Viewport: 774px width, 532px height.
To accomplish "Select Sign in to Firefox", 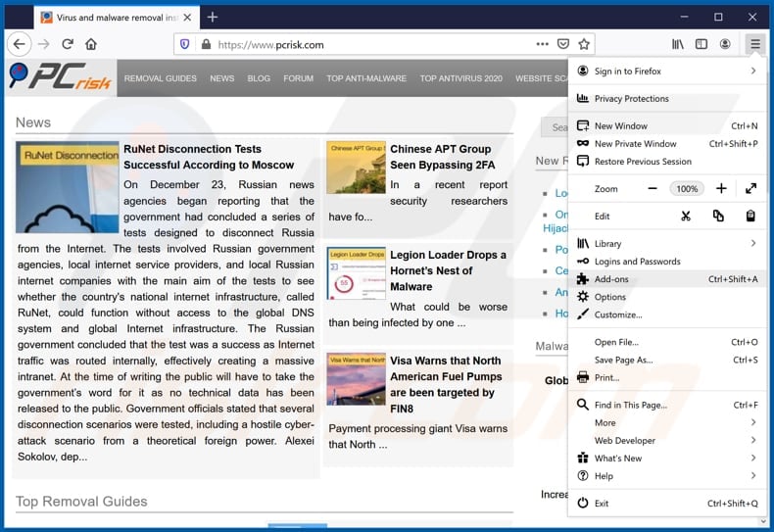I will tap(667, 72).
